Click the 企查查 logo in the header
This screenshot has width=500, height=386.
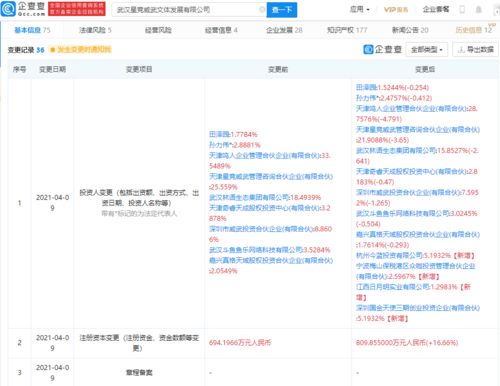tap(23, 9)
